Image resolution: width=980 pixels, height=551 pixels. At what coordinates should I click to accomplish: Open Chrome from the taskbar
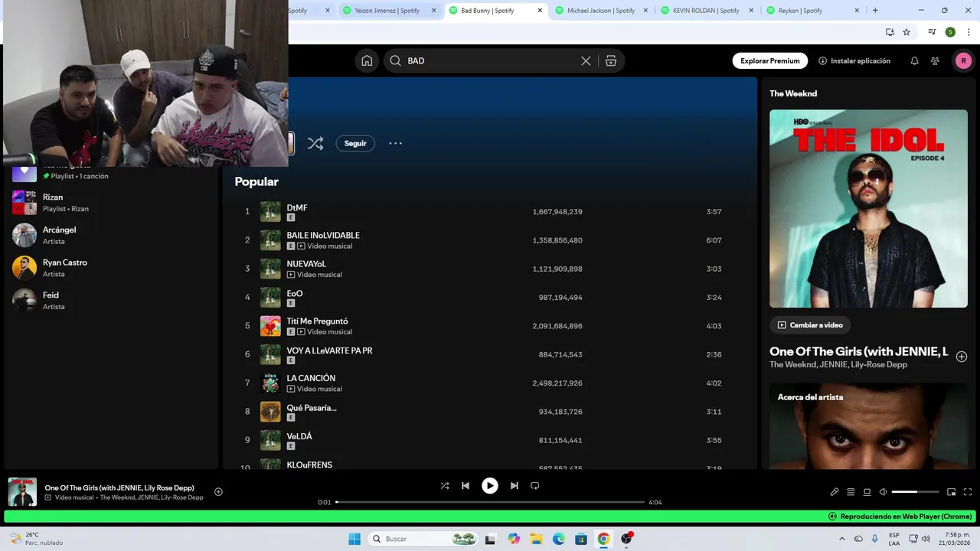[603, 539]
